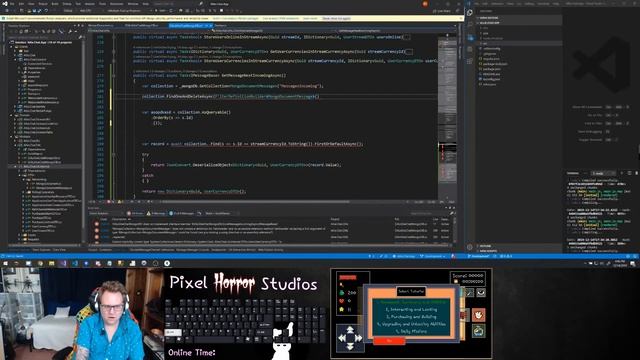Close the yellow notification infobar
The width and height of the screenshot is (640, 360).
[x=461, y=18]
